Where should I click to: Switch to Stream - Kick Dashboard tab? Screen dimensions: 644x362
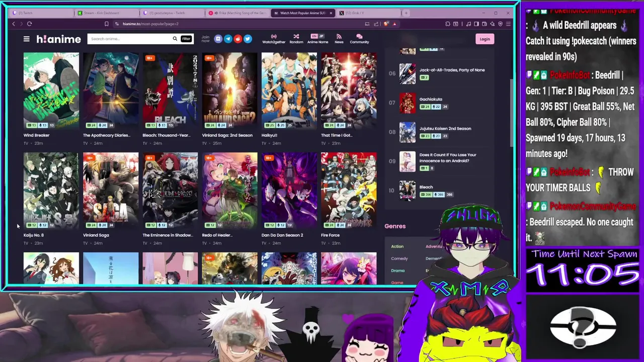(x=107, y=13)
